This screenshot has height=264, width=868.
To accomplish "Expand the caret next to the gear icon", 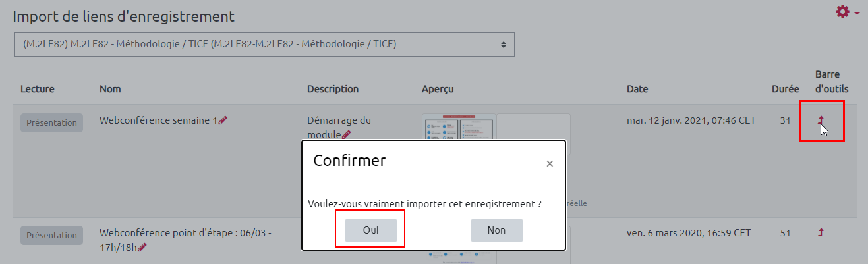I will 857,13.
